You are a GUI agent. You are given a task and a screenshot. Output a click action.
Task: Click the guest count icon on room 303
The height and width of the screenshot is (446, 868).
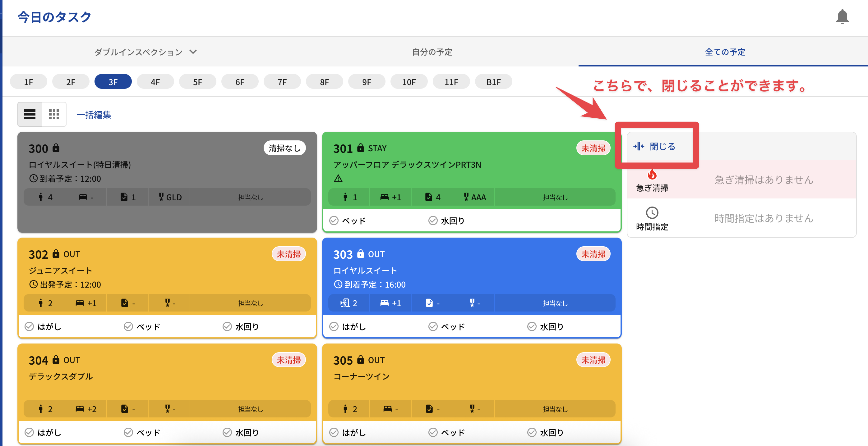point(345,303)
